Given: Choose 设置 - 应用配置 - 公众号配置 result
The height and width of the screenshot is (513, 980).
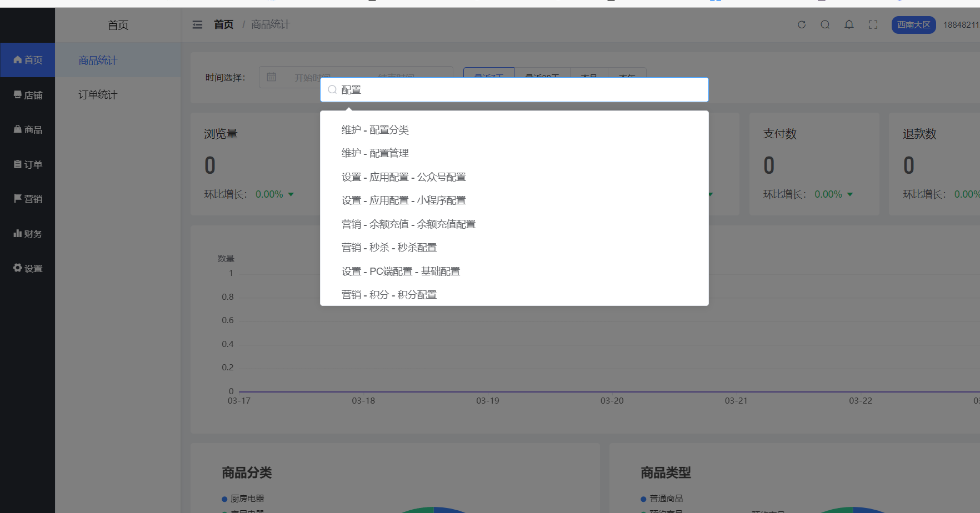Looking at the screenshot, I should click(403, 177).
